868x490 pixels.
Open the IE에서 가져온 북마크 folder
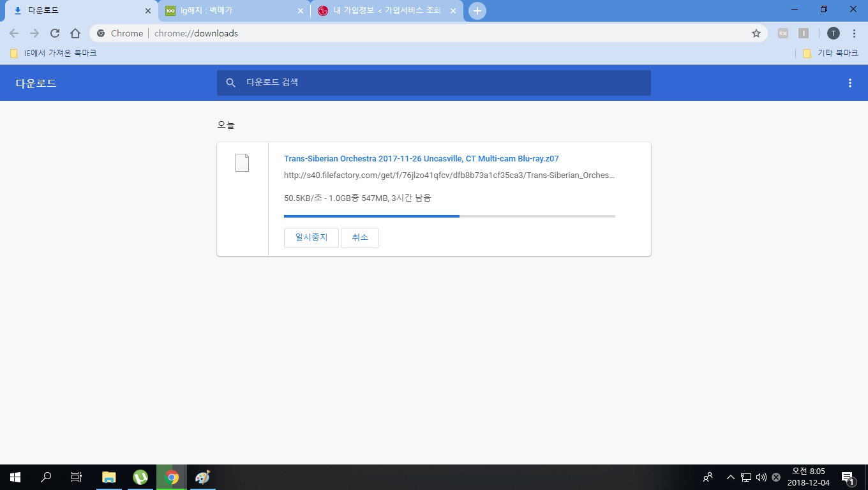coord(54,53)
